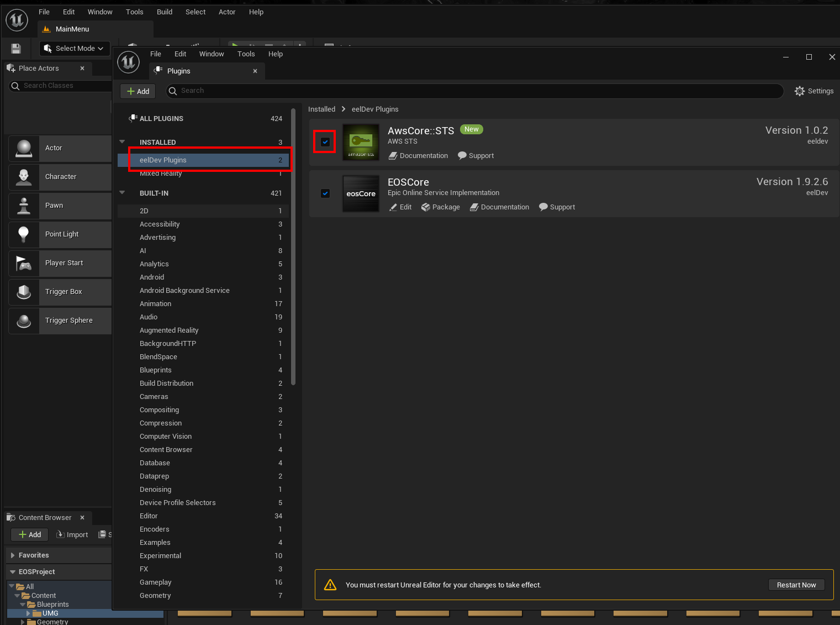The image size is (840, 625).
Task: Open the Build menu in main window
Action: pyautogui.click(x=165, y=12)
